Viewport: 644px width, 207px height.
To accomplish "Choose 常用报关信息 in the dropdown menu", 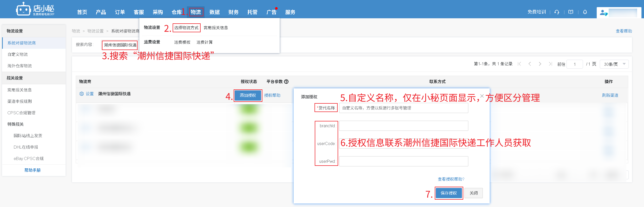I will [216, 28].
